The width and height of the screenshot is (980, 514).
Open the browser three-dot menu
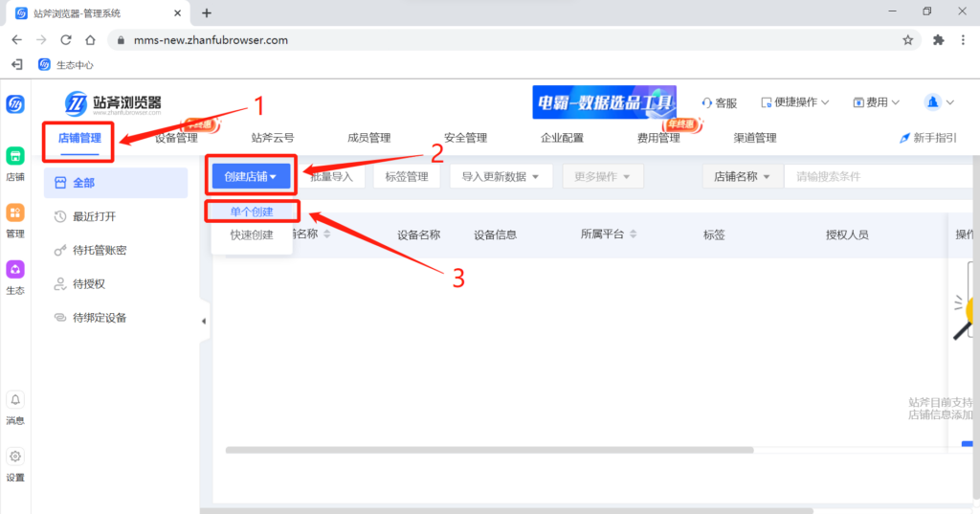pos(963,40)
